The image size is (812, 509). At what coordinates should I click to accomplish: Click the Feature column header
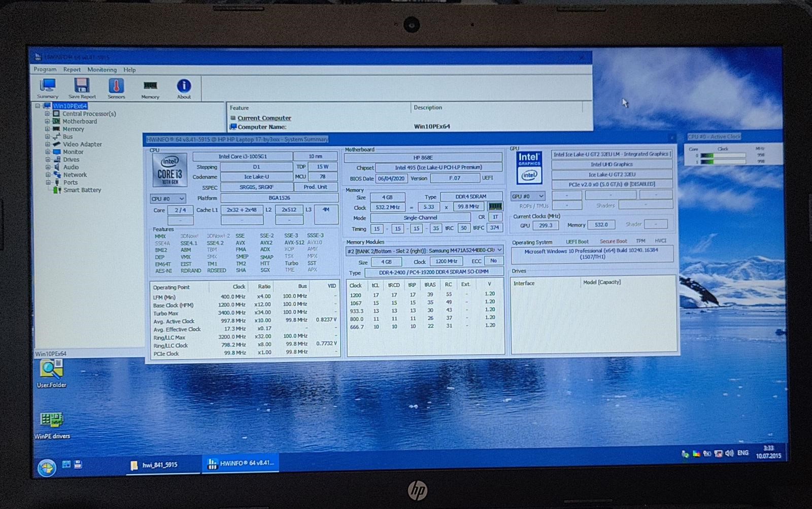pos(318,108)
